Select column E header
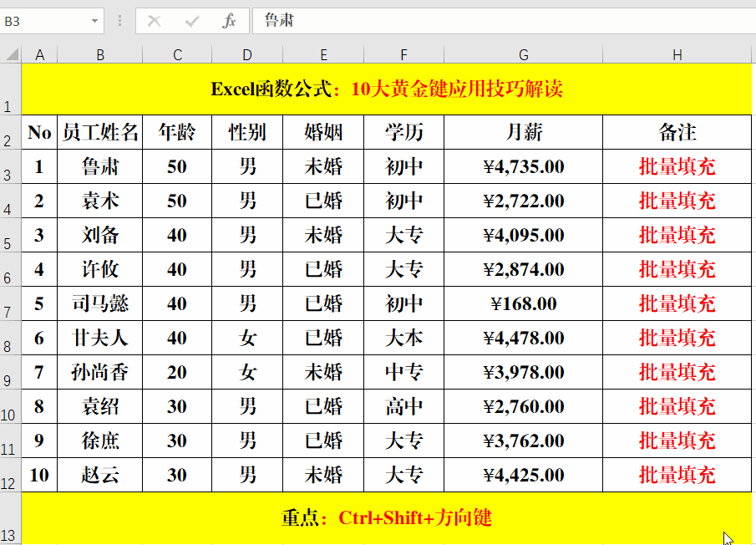 pos(323,54)
